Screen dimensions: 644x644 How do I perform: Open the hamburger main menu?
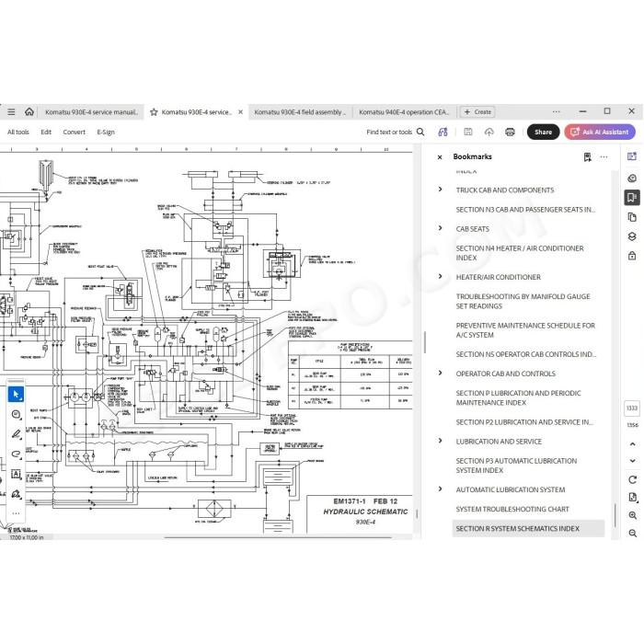point(11,111)
